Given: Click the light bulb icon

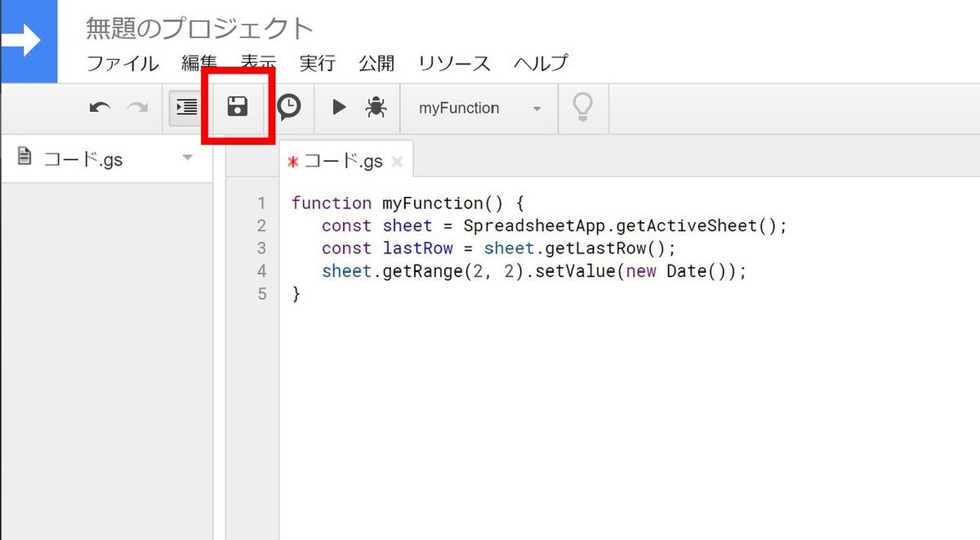Looking at the screenshot, I should (x=582, y=106).
